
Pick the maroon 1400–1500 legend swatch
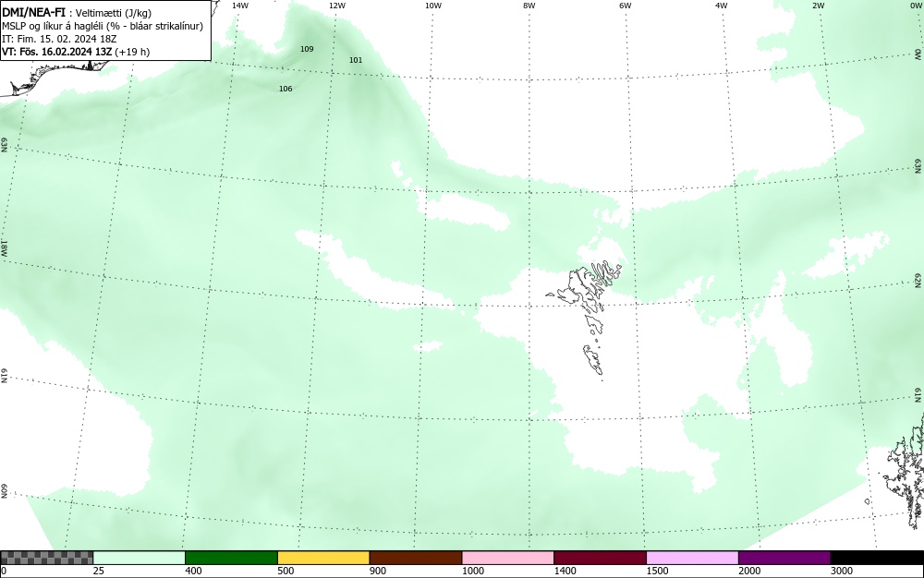[600, 558]
